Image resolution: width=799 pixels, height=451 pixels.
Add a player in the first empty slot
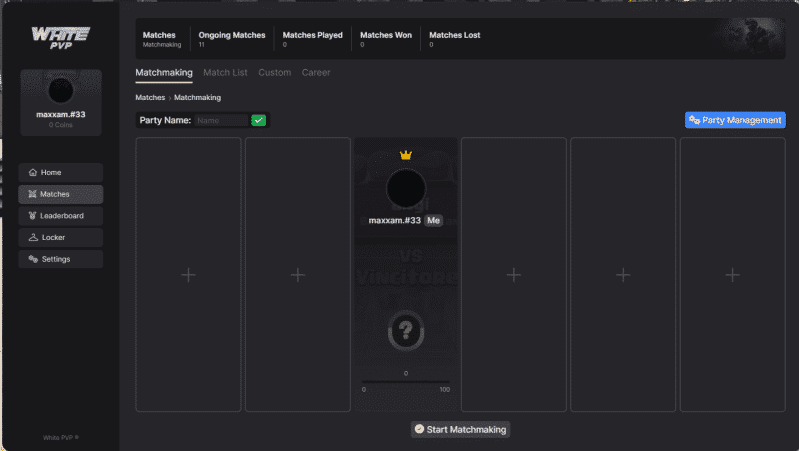[188, 275]
